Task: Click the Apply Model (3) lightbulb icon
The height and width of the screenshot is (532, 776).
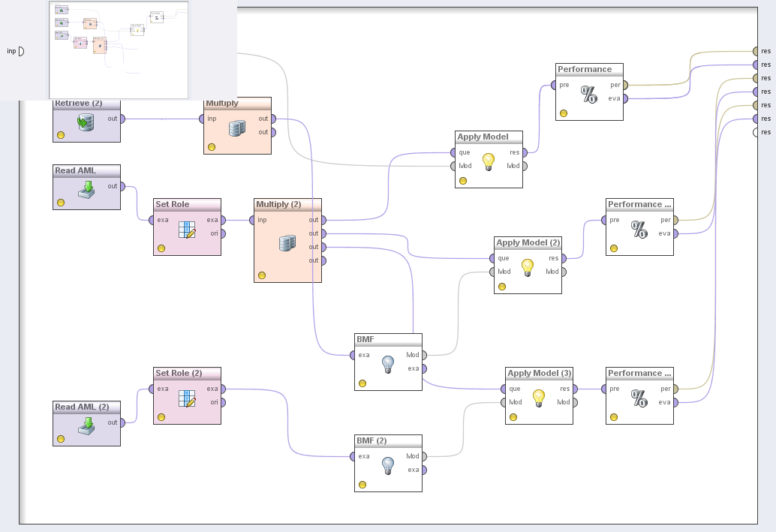Action: [538, 398]
